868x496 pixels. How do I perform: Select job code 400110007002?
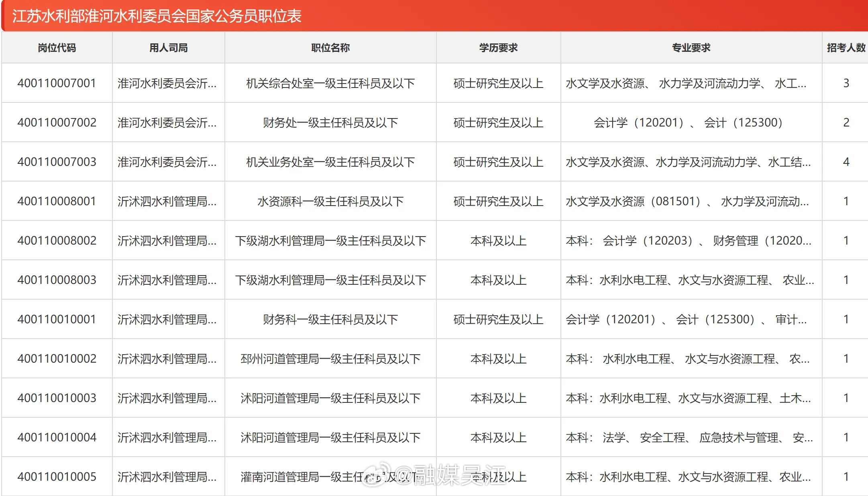[57, 122]
